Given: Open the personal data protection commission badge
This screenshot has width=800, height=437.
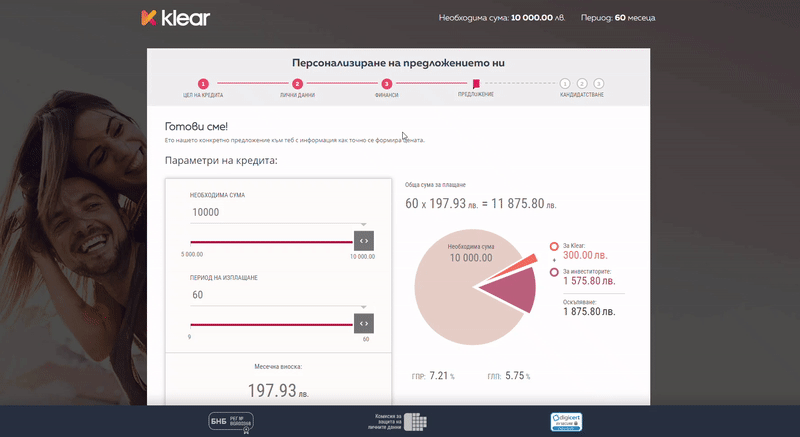Looking at the screenshot, I should (x=399, y=421).
